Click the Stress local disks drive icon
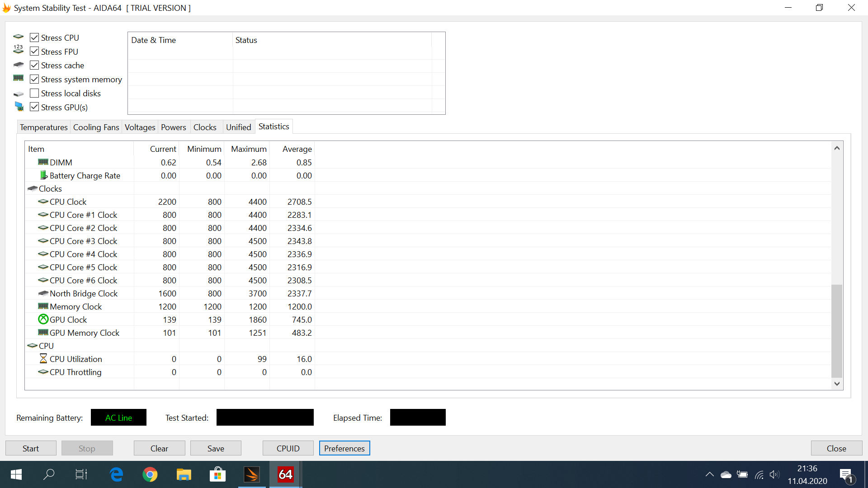 19,94
